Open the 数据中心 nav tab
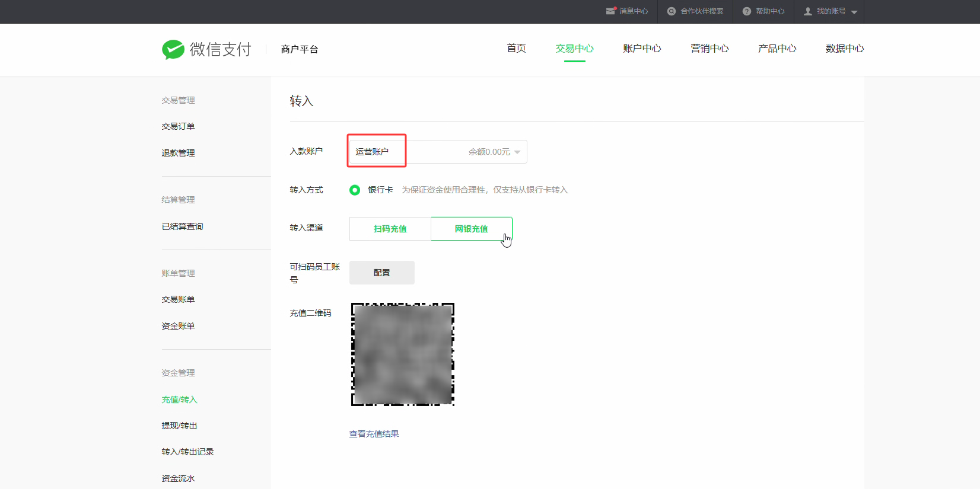980x489 pixels. 845,48
